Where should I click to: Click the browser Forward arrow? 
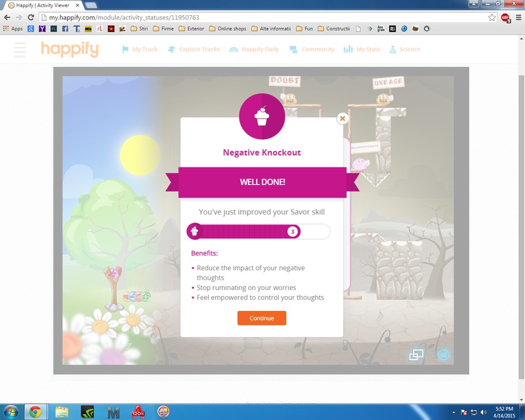19,18
